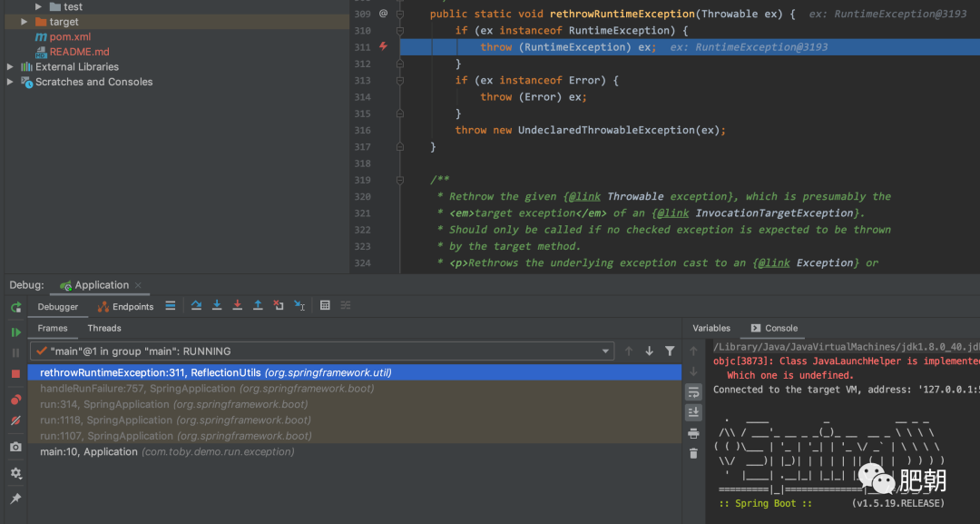
Task: Click the Step Over icon
Action: (196, 306)
